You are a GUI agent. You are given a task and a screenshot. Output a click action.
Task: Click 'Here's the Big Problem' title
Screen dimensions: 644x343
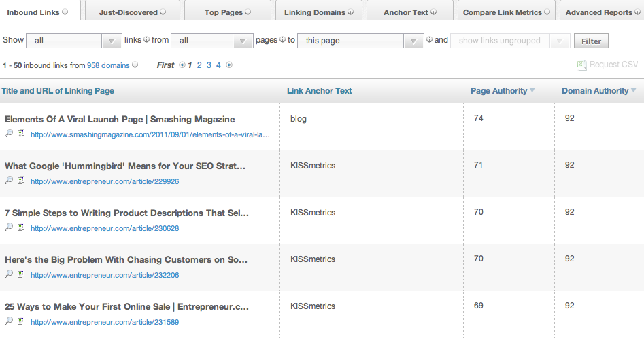(x=126, y=259)
